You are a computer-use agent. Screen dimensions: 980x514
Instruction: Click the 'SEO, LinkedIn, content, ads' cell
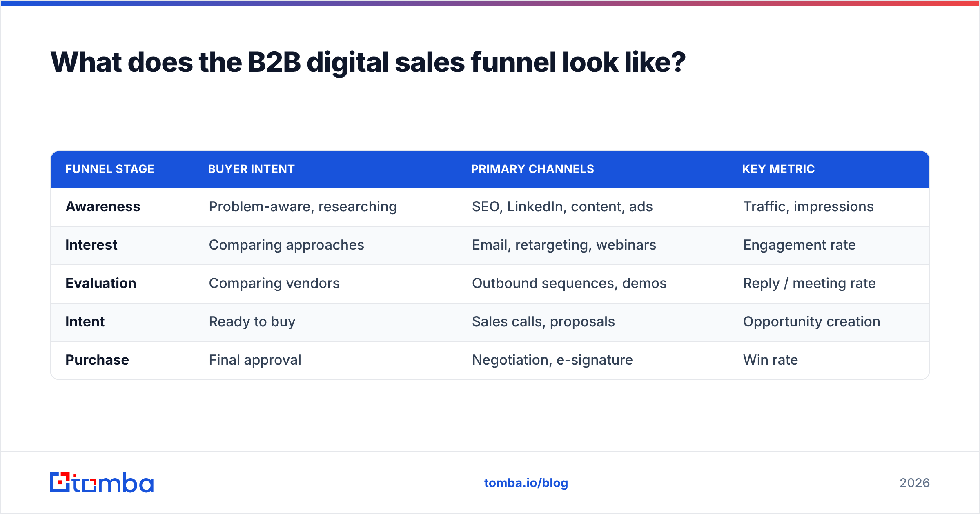592,207
